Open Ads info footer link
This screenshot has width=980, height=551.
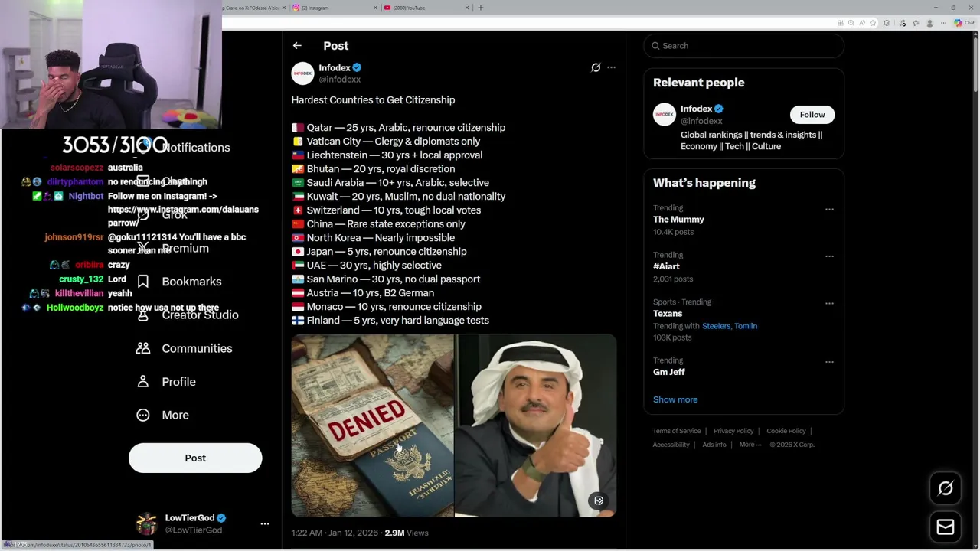pos(714,445)
